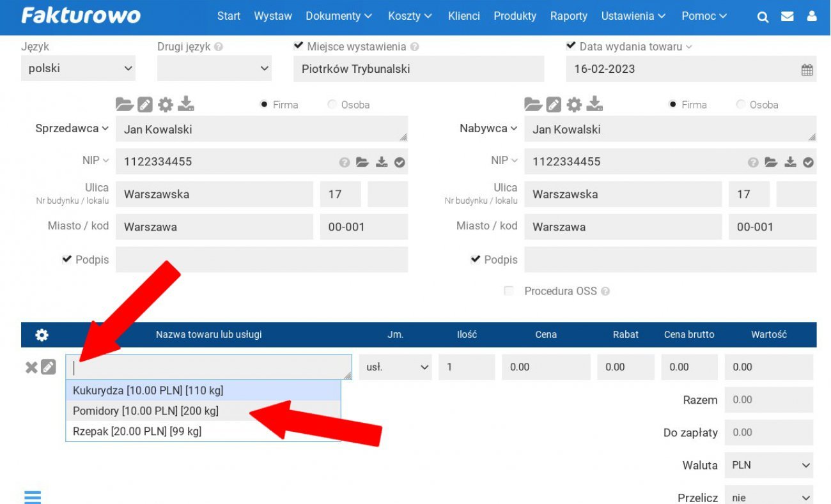Image resolution: width=831 pixels, height=504 pixels.
Task: Toggle the buyer Podpis checkbox
Action: (475, 259)
